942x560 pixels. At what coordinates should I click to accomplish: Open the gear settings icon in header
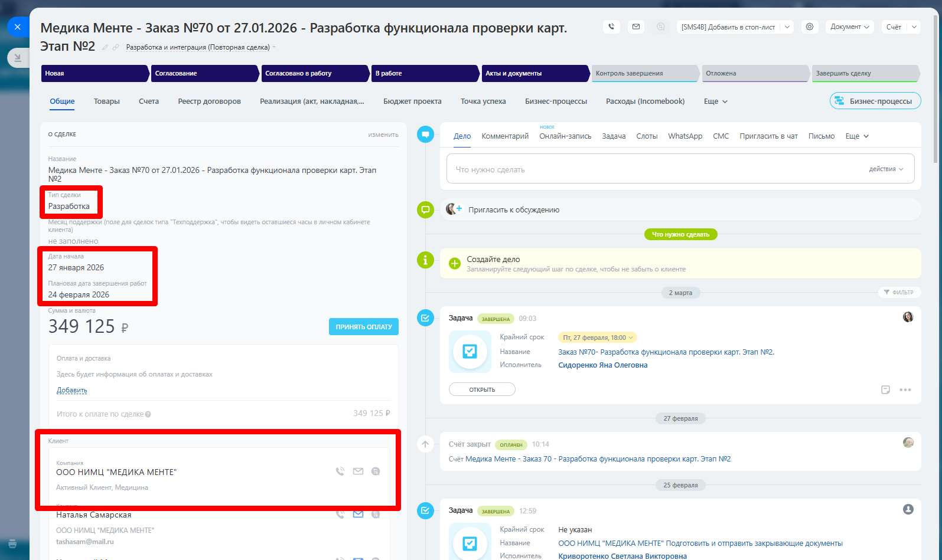coord(810,27)
